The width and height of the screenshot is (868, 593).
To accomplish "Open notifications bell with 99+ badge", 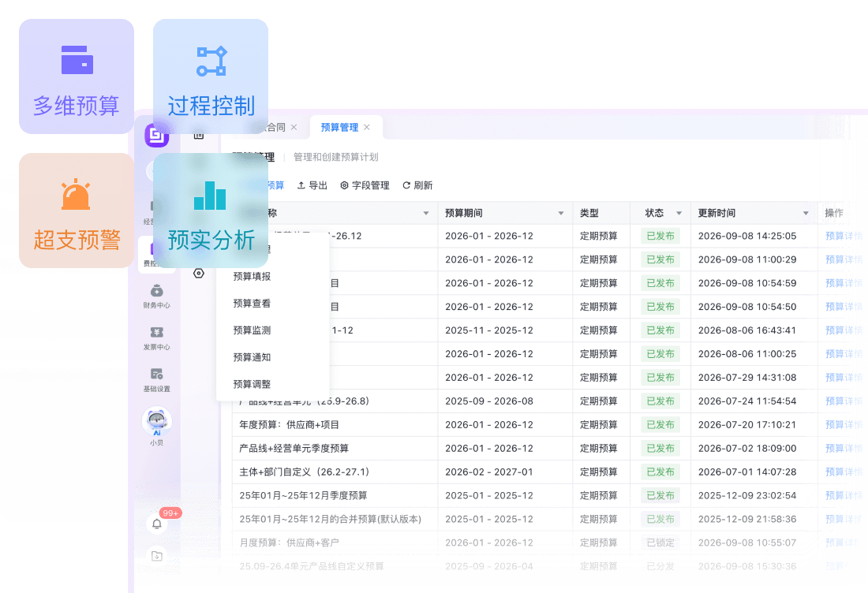I will point(157,524).
